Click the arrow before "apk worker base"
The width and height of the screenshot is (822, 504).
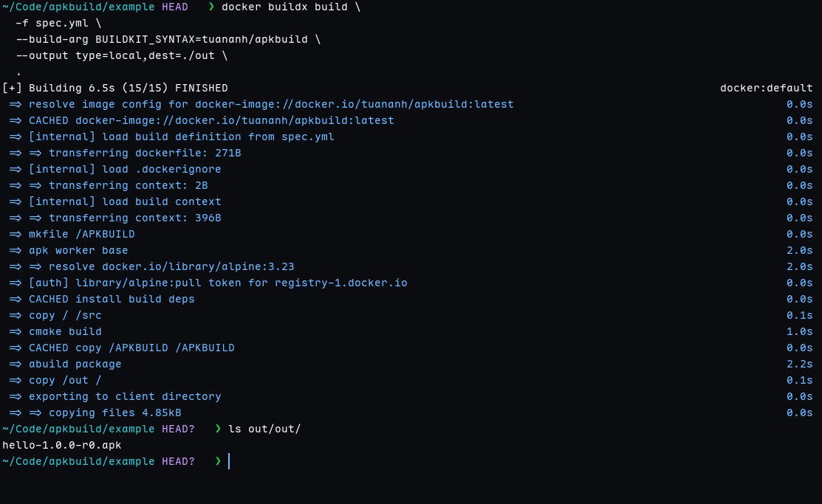pos(16,251)
